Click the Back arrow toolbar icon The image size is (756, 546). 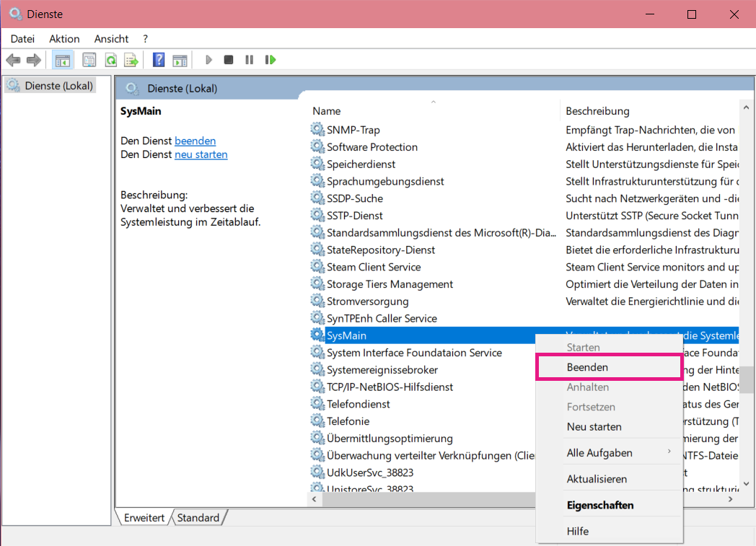point(13,61)
